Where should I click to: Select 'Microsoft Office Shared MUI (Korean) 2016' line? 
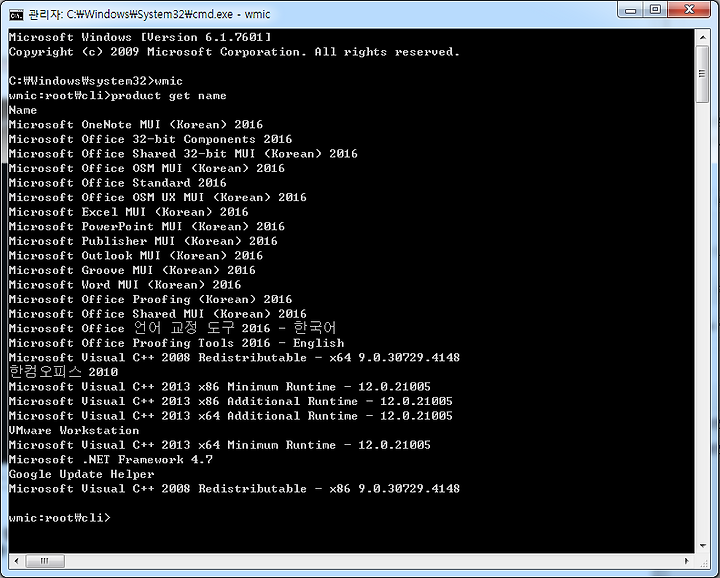coord(158,314)
